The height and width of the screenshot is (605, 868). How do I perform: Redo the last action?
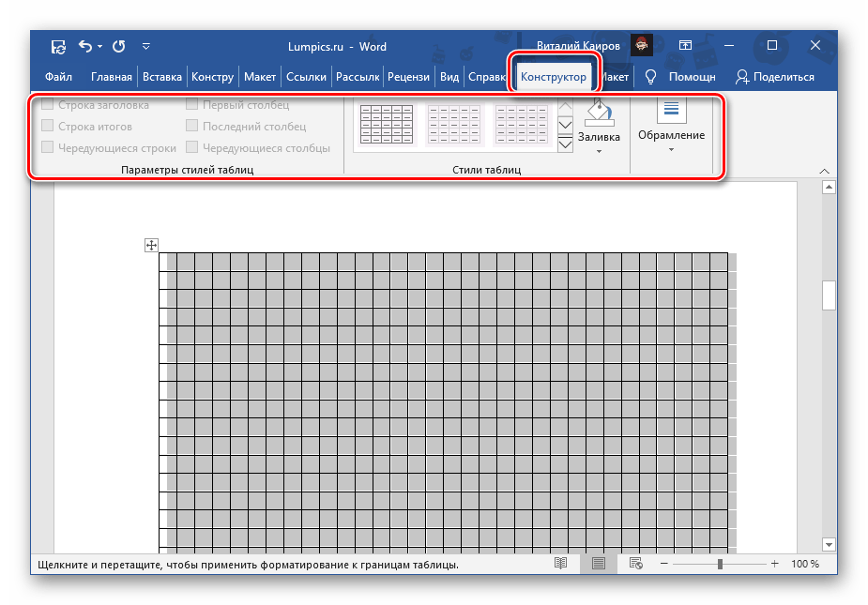[119, 47]
